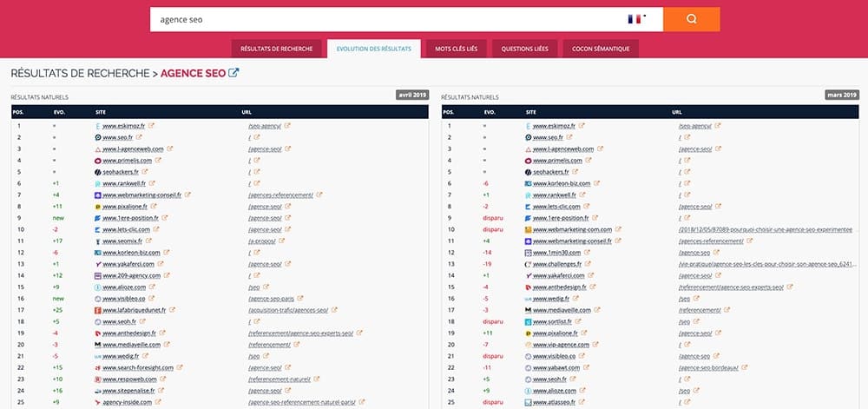Viewport: 868px width, 409px height.
Task: Open www.webmarketing-com.com link in mars table
Action: (x=572, y=229)
